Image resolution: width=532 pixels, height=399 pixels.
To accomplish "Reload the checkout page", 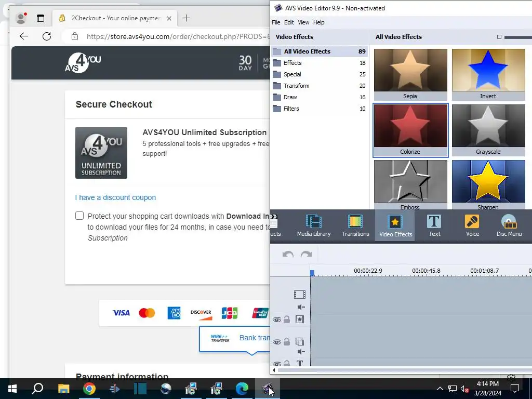I will [x=47, y=36].
